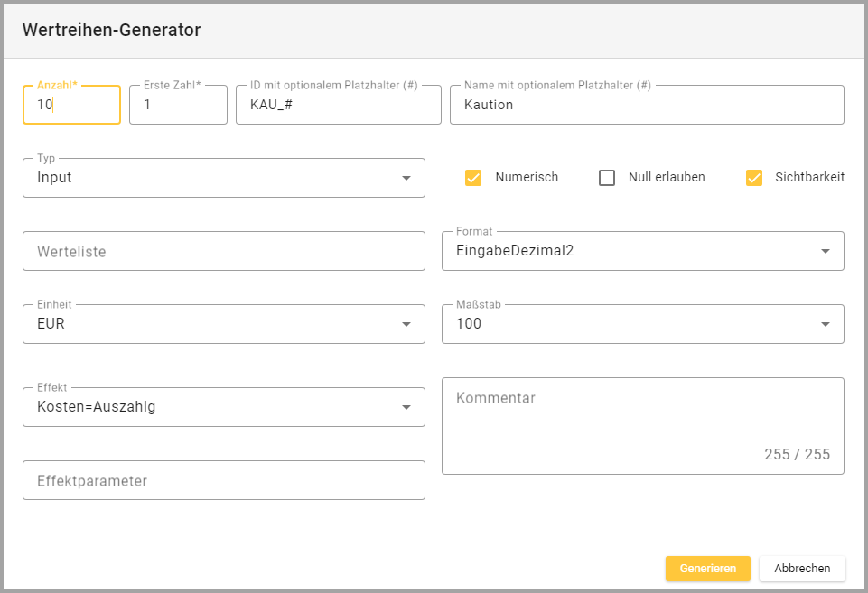Select the Name field with Kaution
The width and height of the screenshot is (868, 593).
coord(646,105)
